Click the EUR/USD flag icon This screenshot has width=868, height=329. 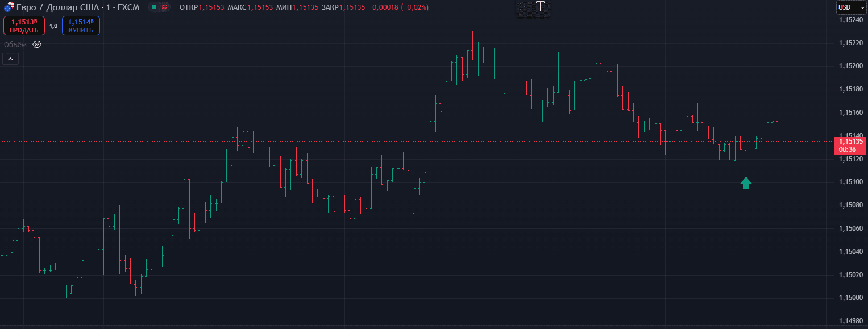click(9, 7)
